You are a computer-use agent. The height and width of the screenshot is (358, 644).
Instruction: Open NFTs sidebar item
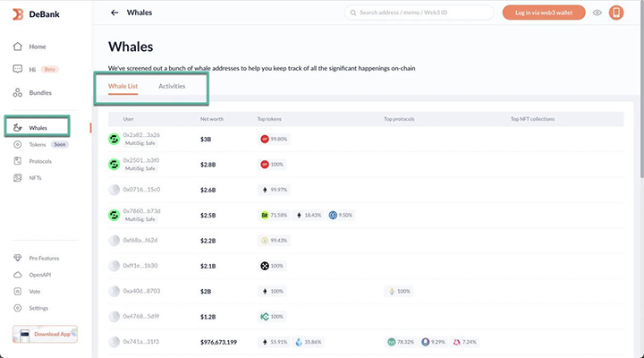point(35,177)
